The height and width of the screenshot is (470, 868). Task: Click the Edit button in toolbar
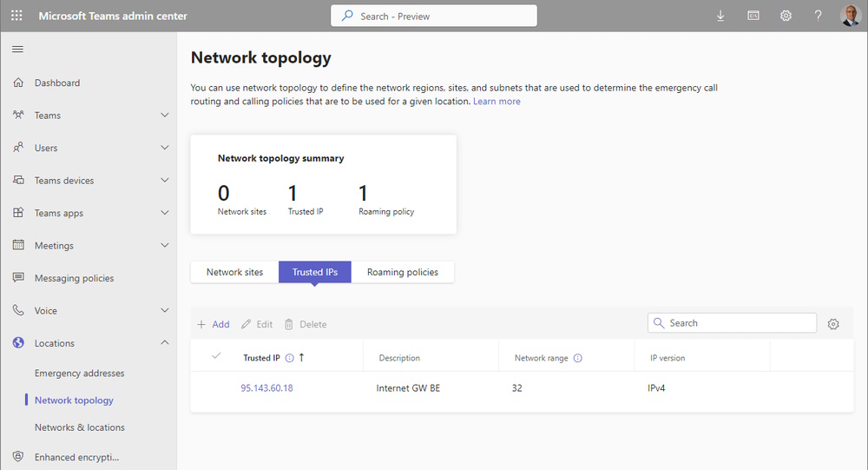click(257, 324)
